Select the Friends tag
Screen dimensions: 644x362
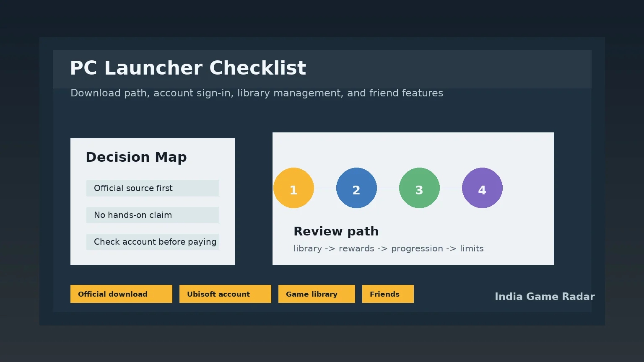click(388, 294)
